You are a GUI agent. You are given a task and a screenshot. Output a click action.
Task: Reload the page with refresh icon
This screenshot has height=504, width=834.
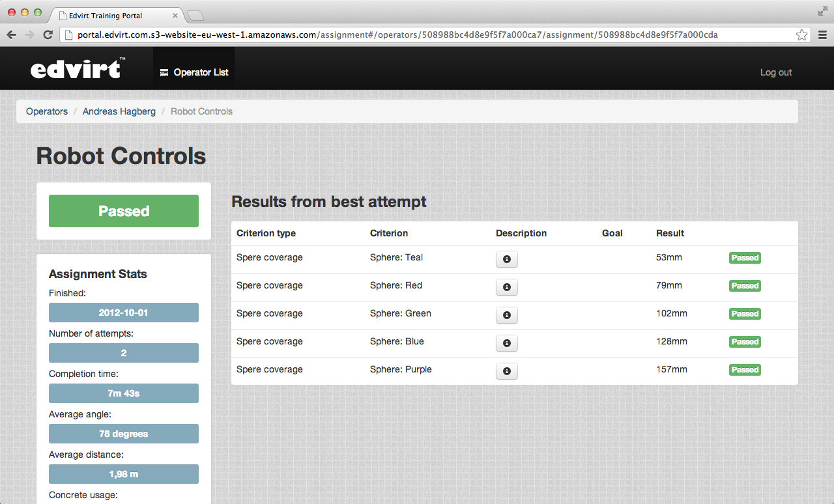coord(48,35)
